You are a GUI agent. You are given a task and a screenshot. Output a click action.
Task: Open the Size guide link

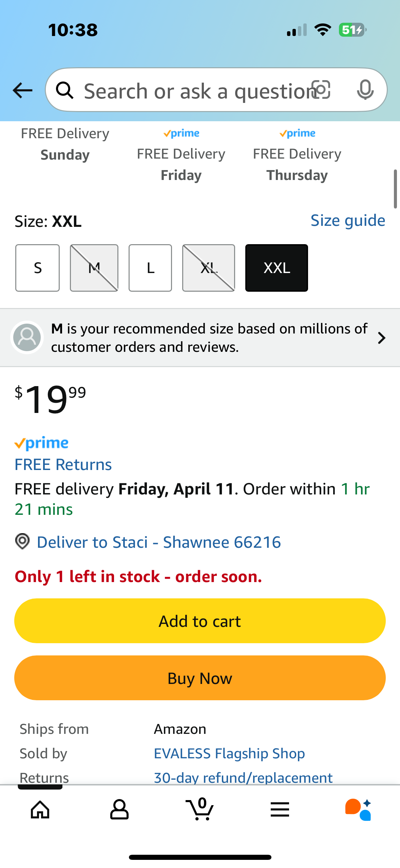tap(348, 221)
